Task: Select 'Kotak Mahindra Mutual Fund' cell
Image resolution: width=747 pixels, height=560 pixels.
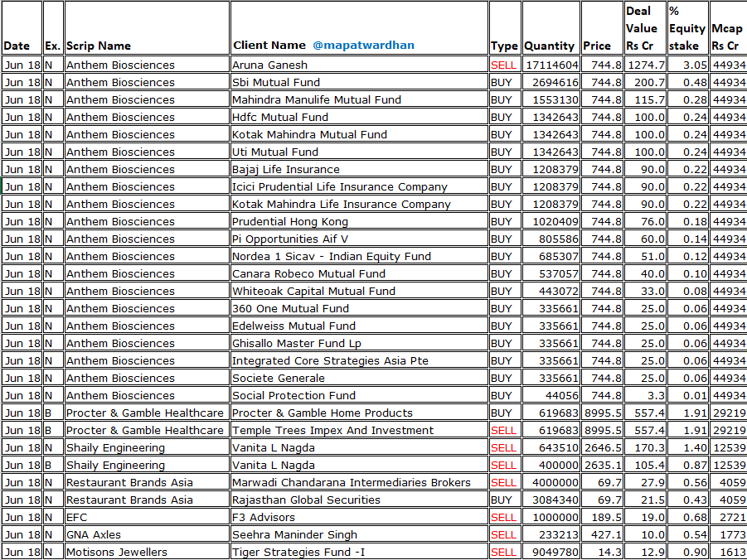Action: pyautogui.click(x=359, y=134)
